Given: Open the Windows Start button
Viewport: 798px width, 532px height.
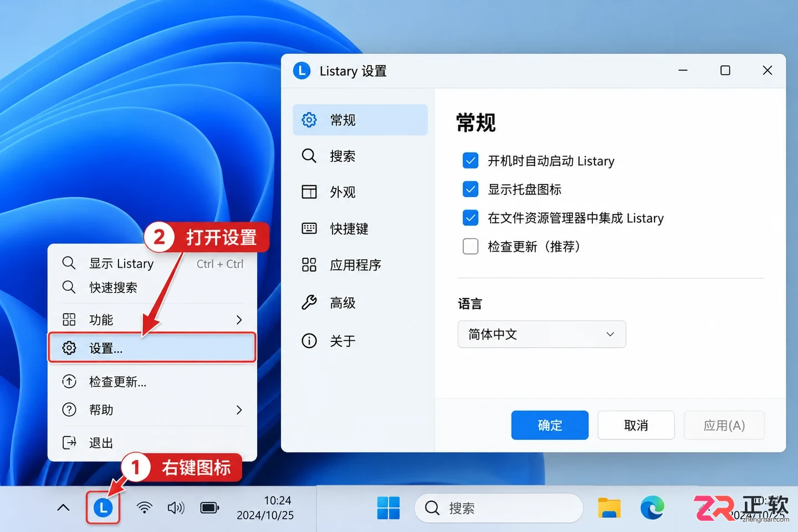Looking at the screenshot, I should pyautogui.click(x=388, y=508).
